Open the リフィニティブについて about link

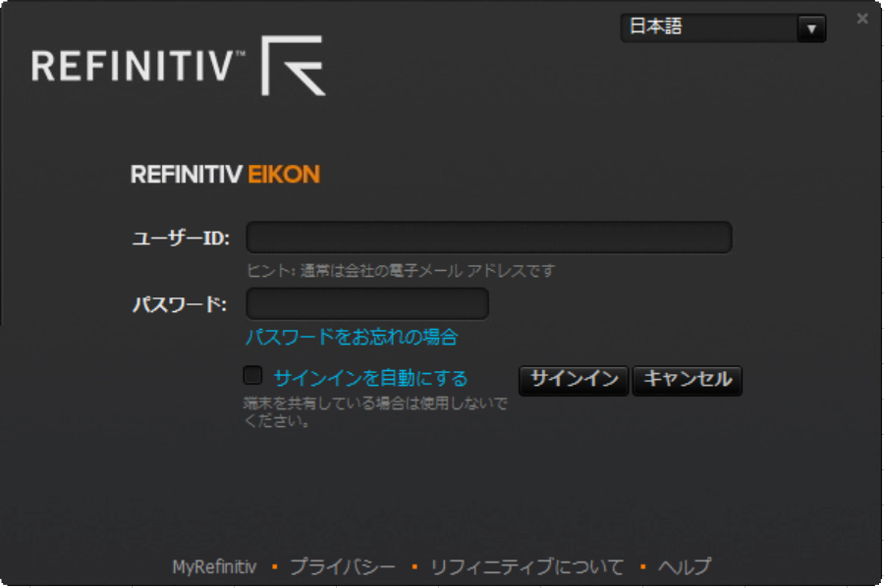523,566
